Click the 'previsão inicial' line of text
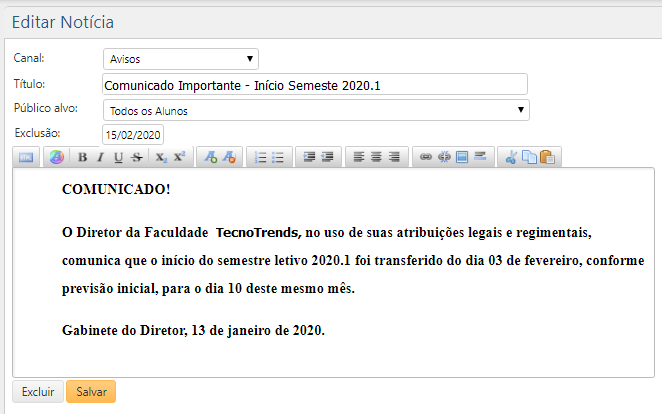Image resolution: width=662 pixels, height=414 pixels. [x=209, y=289]
